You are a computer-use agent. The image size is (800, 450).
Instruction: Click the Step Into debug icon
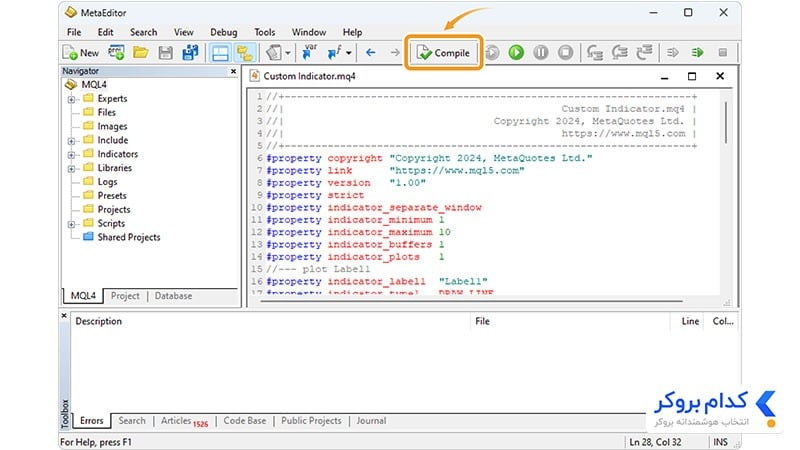[595, 52]
